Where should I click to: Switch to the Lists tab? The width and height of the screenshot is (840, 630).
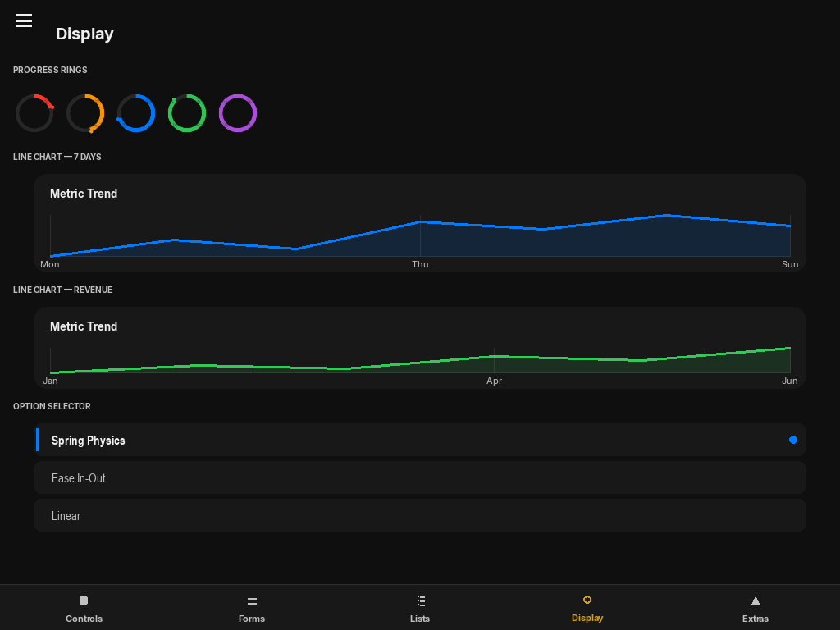[x=420, y=609]
